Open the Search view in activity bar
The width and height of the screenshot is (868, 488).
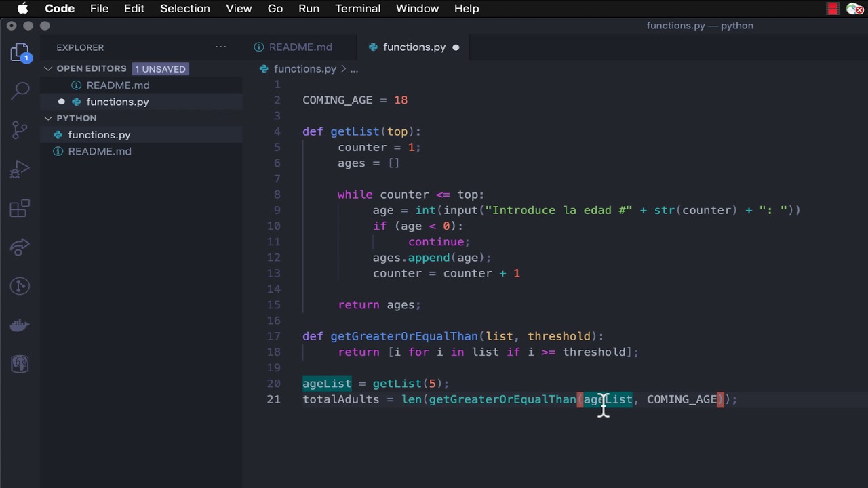click(x=20, y=90)
